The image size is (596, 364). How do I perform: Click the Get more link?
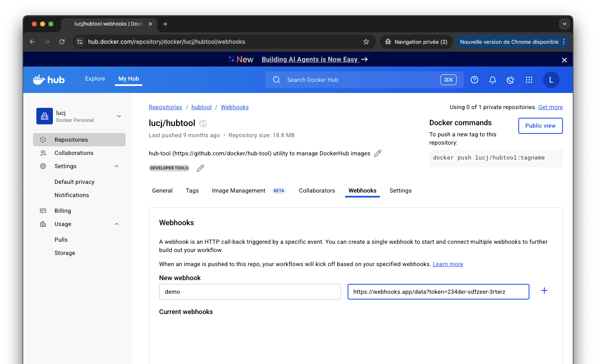pos(551,107)
